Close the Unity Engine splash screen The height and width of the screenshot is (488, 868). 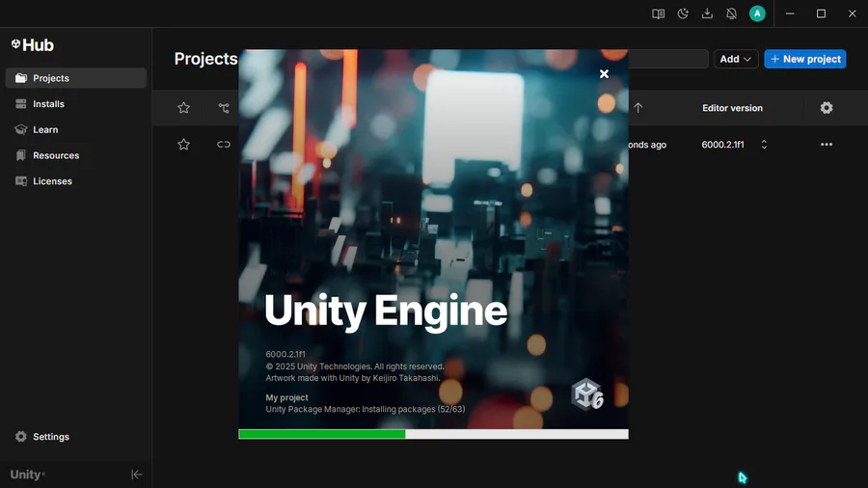(604, 73)
